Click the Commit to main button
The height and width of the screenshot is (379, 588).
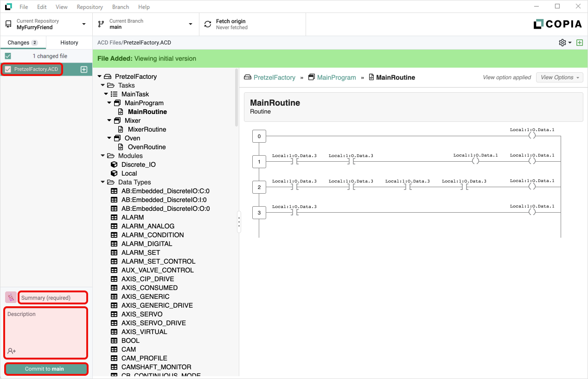[46, 369]
